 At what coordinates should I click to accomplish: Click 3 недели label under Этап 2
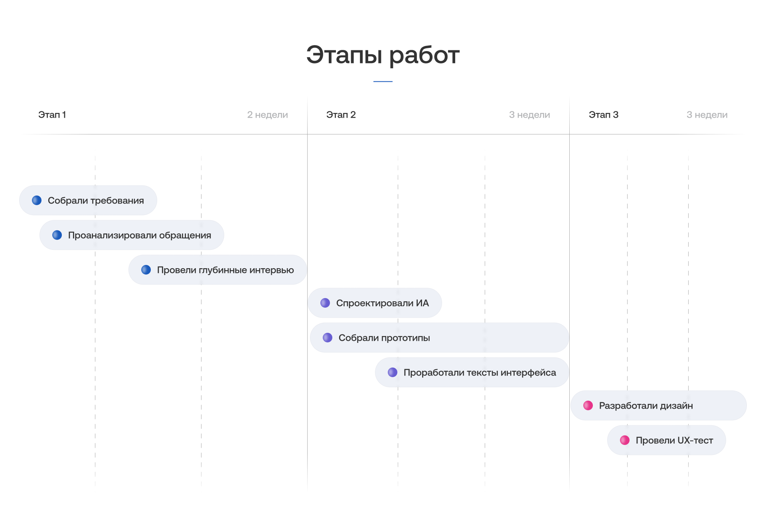(x=529, y=115)
